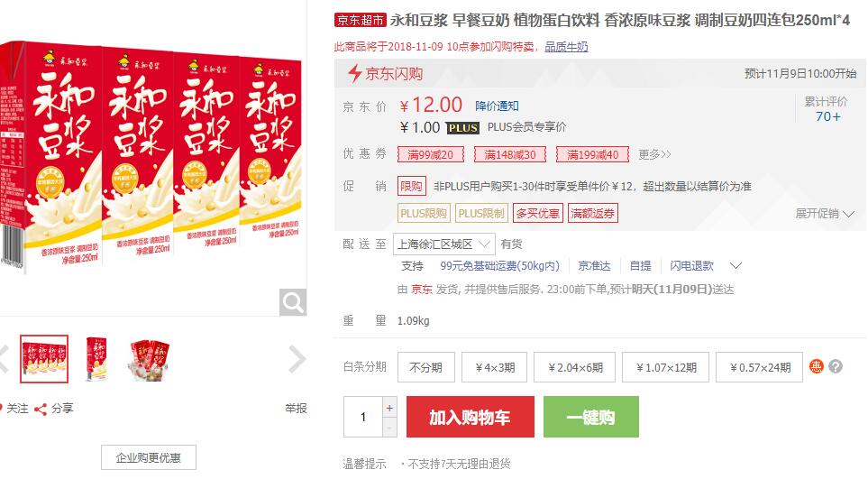Add item with 加入购物车 button
Viewport: 868px width, 479px height.
pyautogui.click(x=470, y=417)
